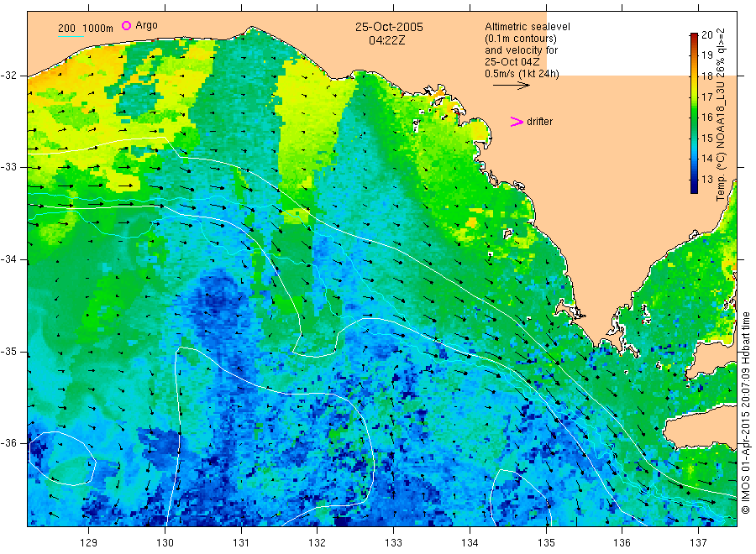Click the "04:22Z" time label
The height and width of the screenshot is (554, 756).
coord(386,40)
